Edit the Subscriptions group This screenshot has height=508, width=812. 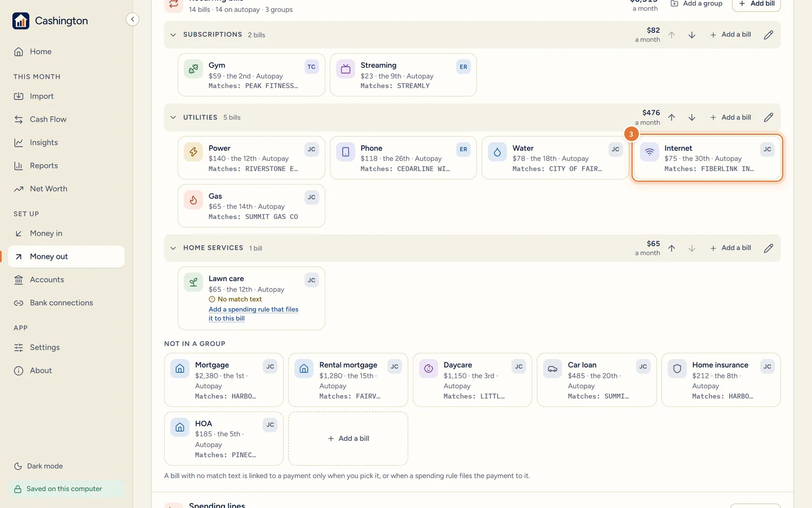769,35
